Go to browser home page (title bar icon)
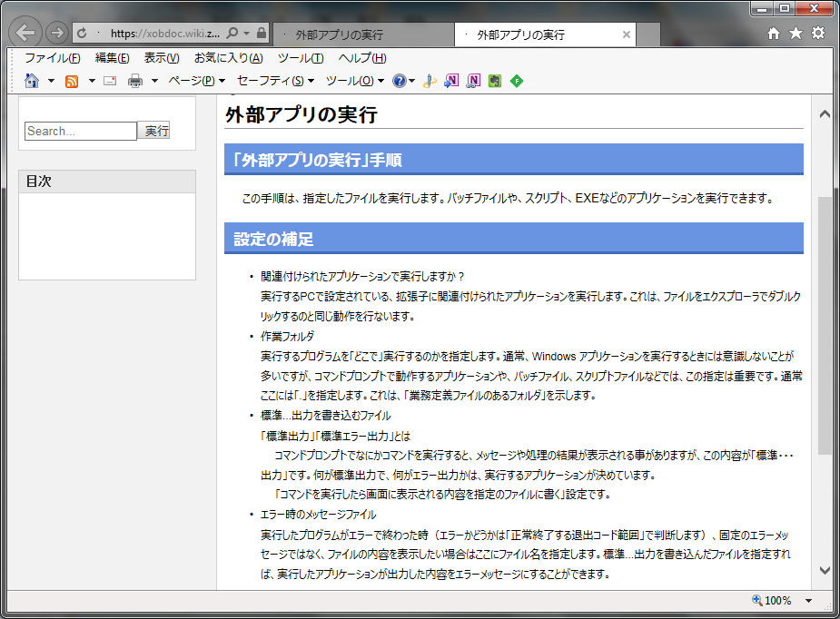This screenshot has height=619, width=840. pyautogui.click(x=773, y=34)
